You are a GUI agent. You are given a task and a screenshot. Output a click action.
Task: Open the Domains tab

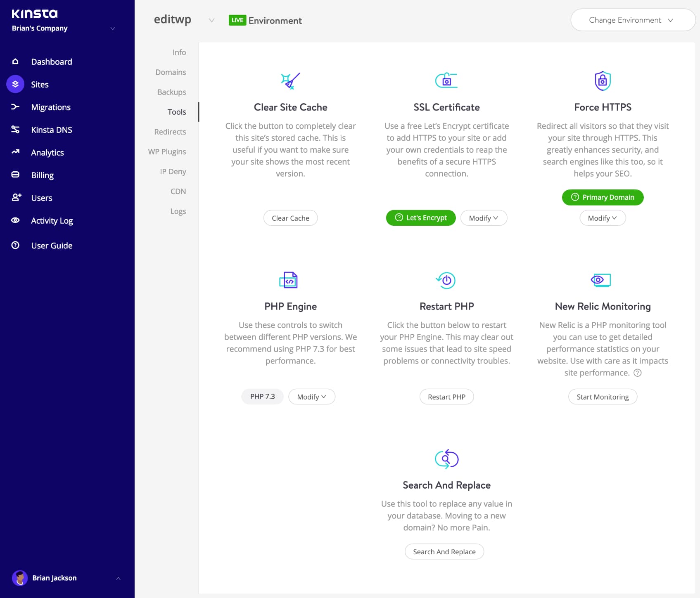point(171,72)
